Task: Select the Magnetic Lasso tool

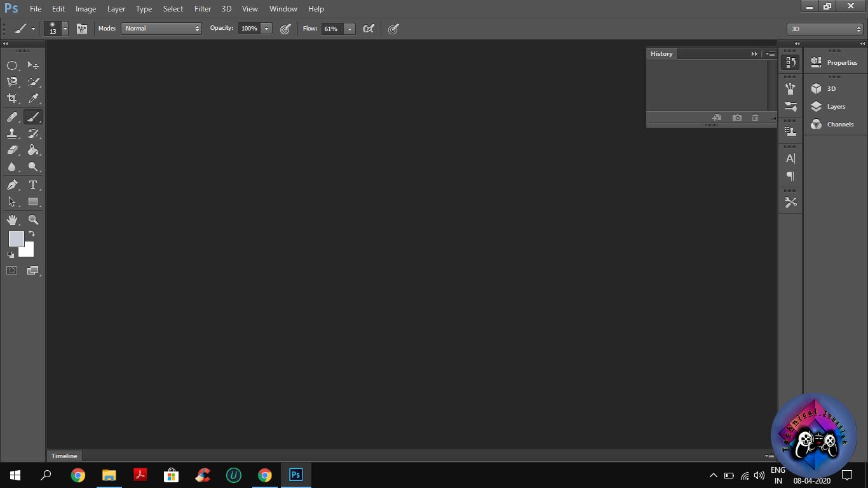Action: (x=12, y=82)
